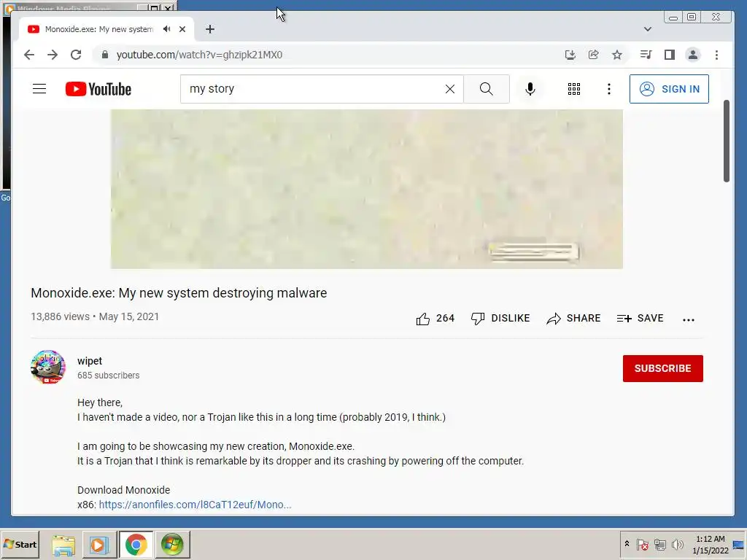
Task: Open the media controls icon in Chrome toolbar
Action: coord(646,55)
